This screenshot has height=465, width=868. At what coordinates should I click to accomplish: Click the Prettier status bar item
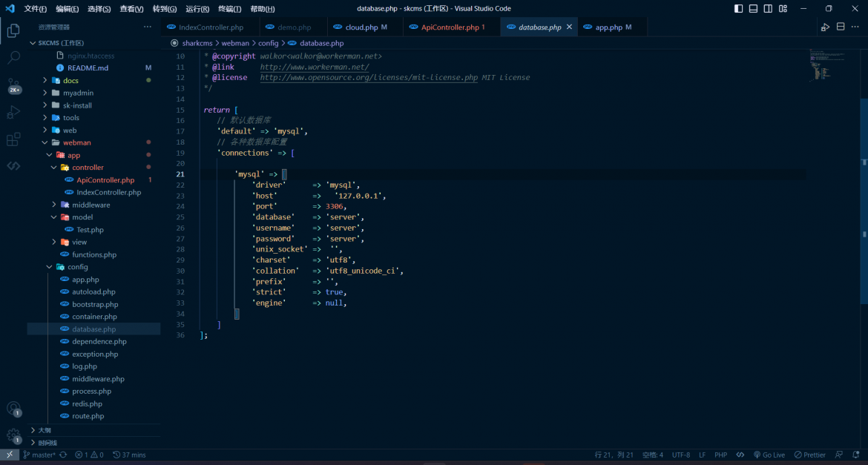pos(810,455)
